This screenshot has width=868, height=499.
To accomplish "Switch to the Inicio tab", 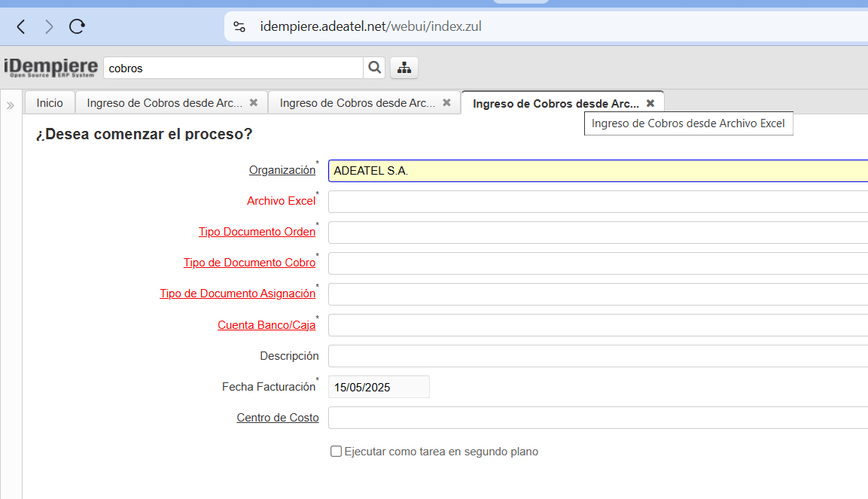I will [x=50, y=103].
